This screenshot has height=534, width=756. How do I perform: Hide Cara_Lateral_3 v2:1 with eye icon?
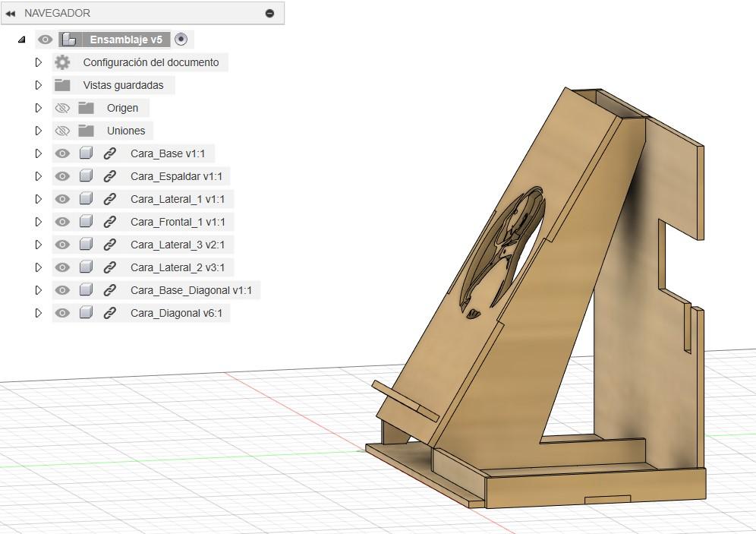pos(62,245)
